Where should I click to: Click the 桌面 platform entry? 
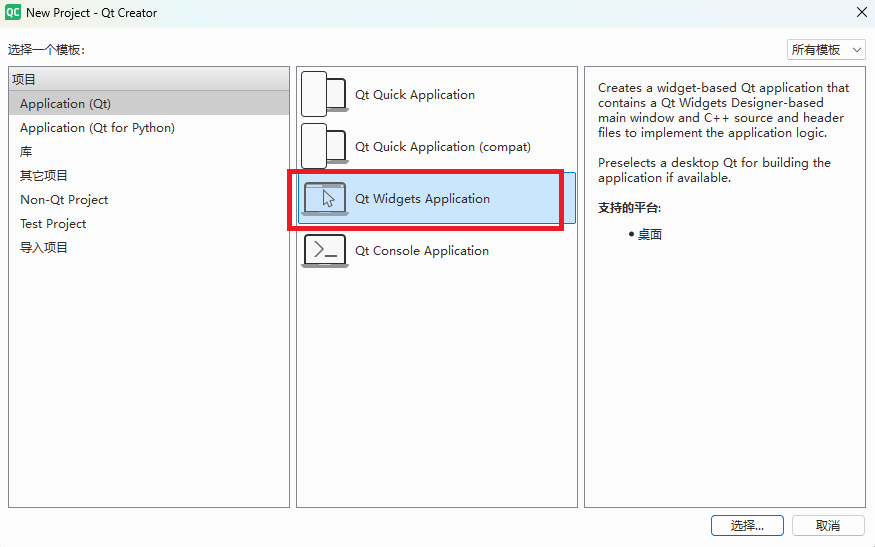[x=650, y=234]
